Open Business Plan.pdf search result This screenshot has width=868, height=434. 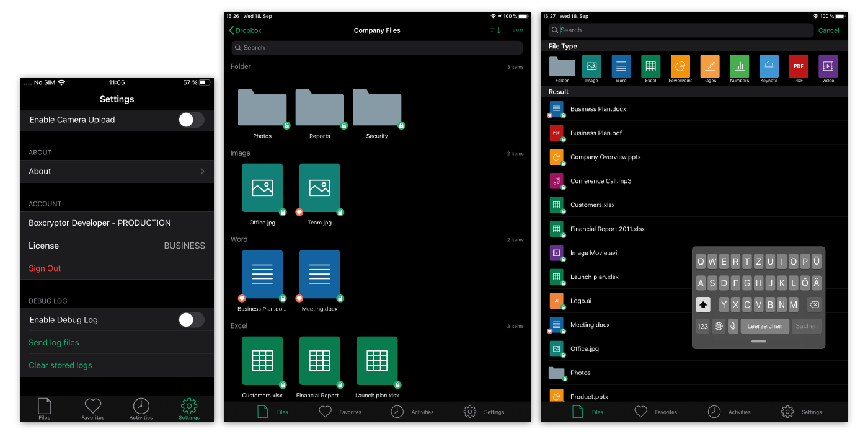[694, 133]
